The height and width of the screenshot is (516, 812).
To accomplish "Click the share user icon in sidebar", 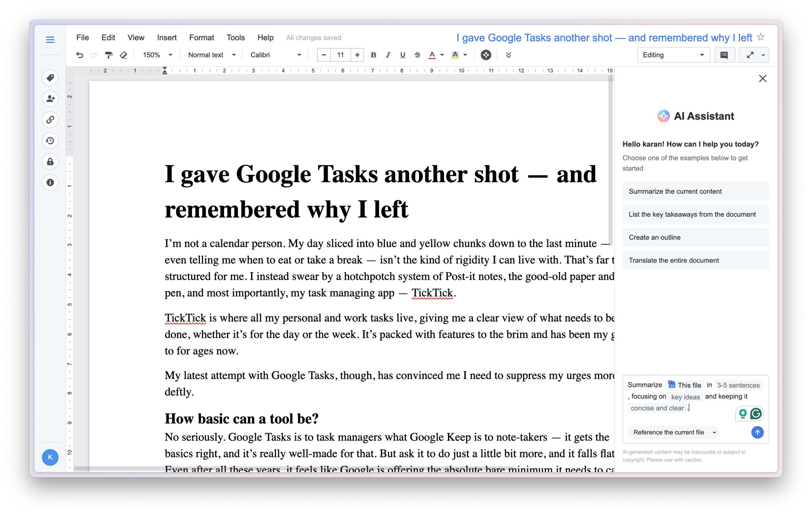I will (50, 99).
